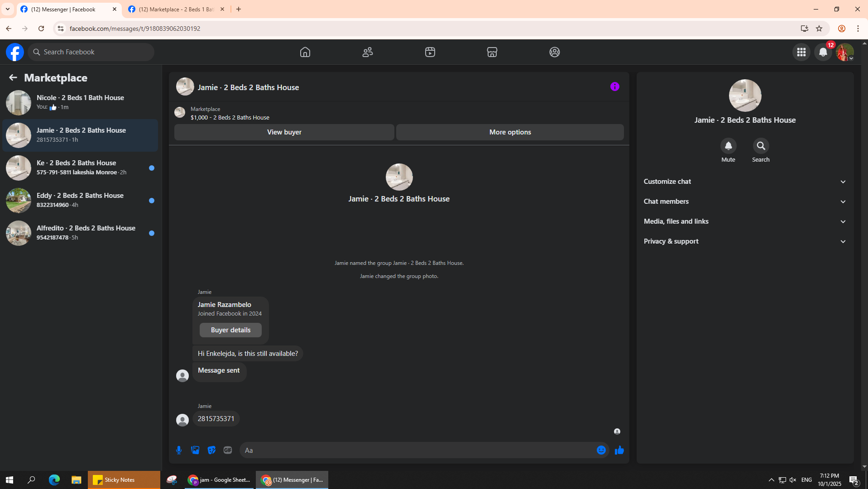Open account profile picture menu
Image resolution: width=868 pixels, height=489 pixels.
coord(845,52)
